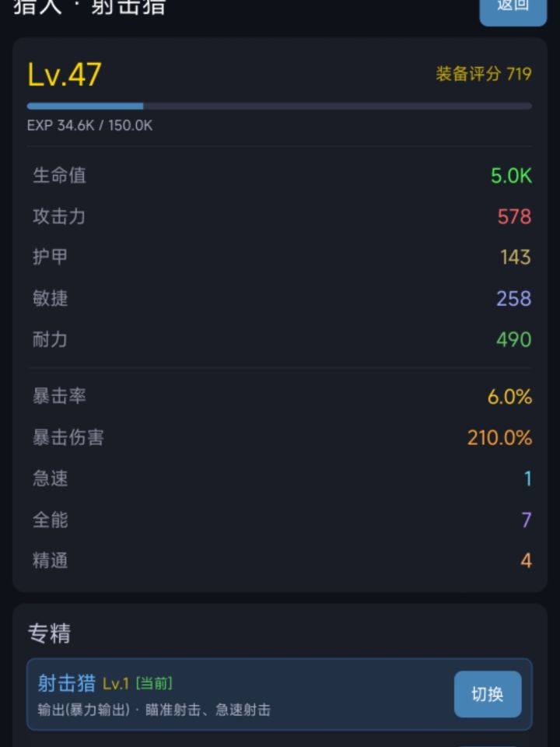Select the 精通 stat label
Viewport: 560px width, 747px height.
coord(50,560)
